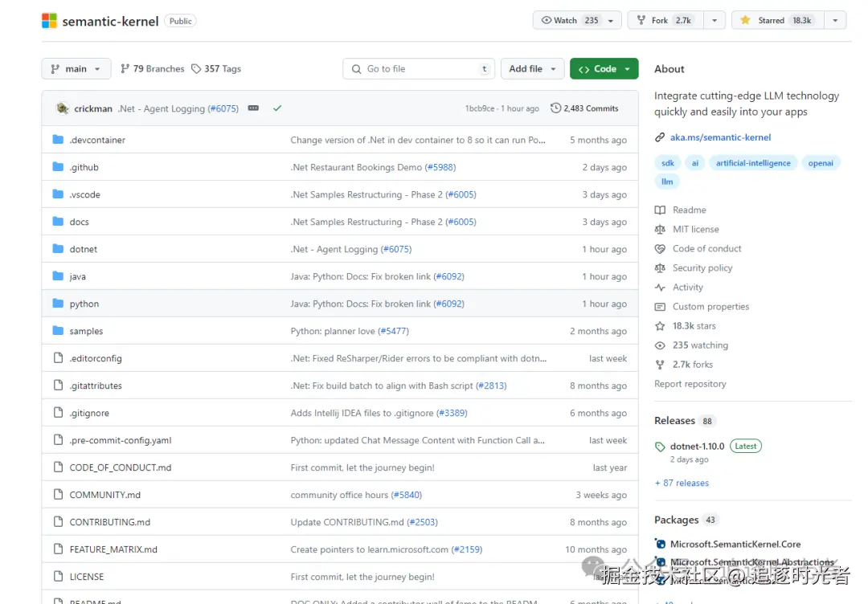Select the artificial-intelligence topic tag
The height and width of the screenshot is (604, 868).
[x=753, y=162]
